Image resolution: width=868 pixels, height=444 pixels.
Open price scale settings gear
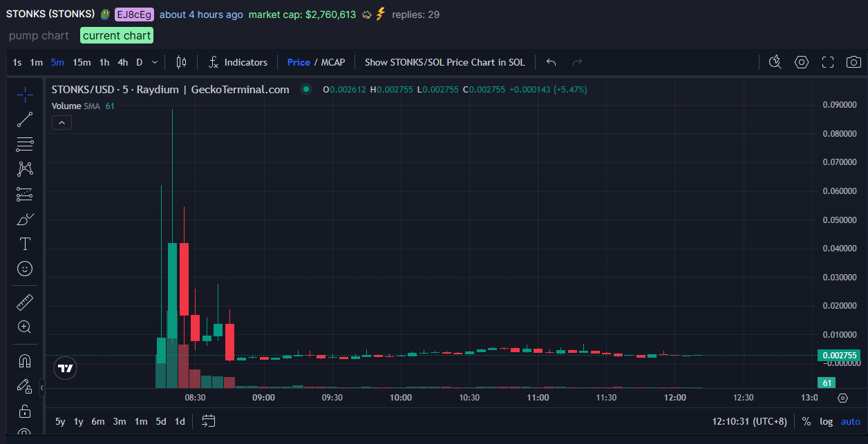(842, 398)
